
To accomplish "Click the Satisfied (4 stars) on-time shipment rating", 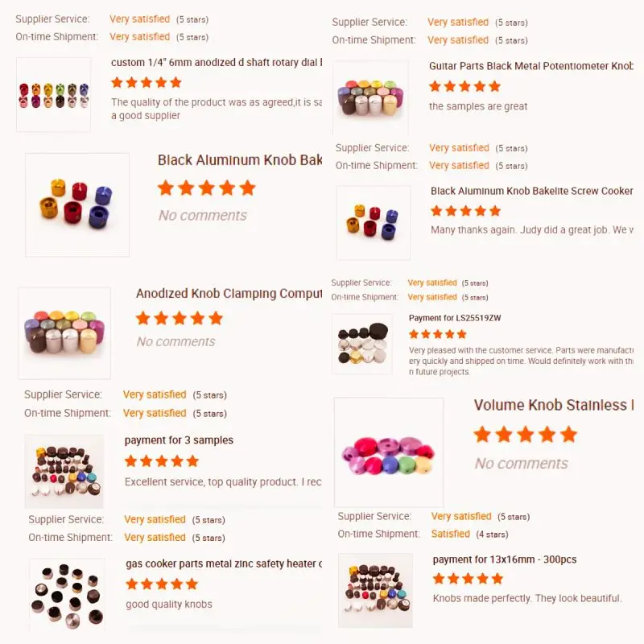I will click(x=469, y=534).
